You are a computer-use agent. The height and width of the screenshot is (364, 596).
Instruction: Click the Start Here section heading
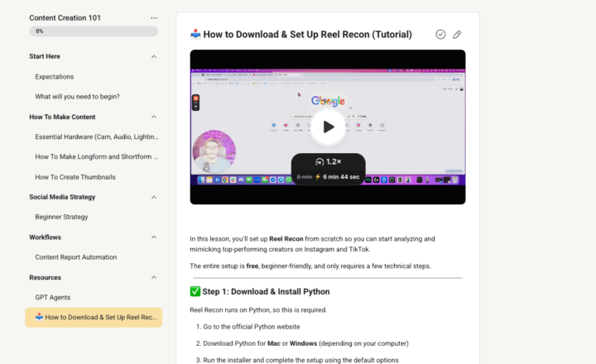click(x=45, y=56)
